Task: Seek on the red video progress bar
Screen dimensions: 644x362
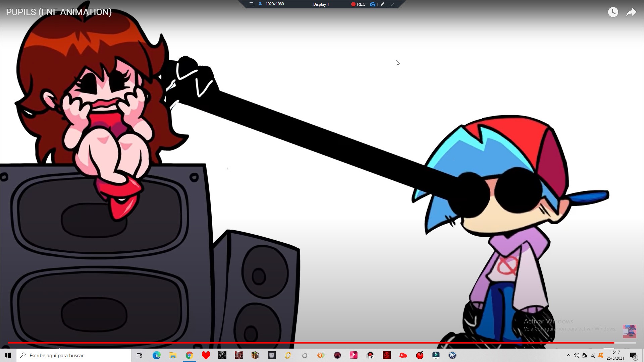Action: pyautogui.click(x=322, y=343)
